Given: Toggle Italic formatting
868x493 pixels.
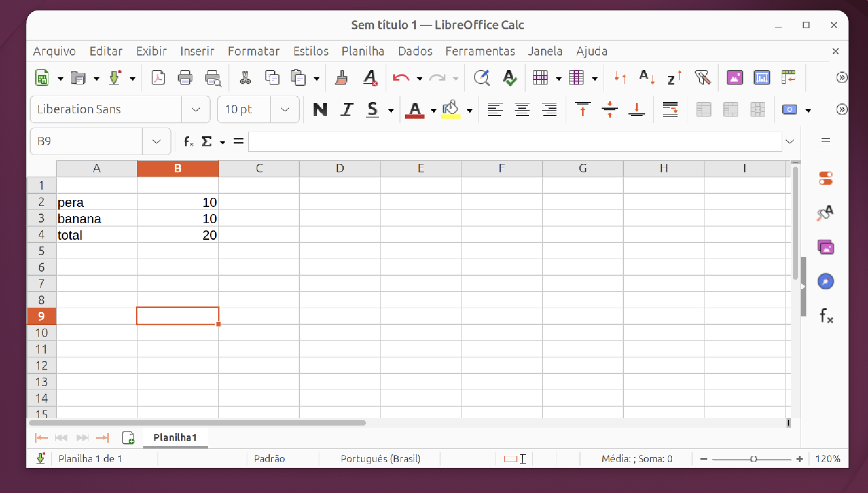Looking at the screenshot, I should point(347,109).
